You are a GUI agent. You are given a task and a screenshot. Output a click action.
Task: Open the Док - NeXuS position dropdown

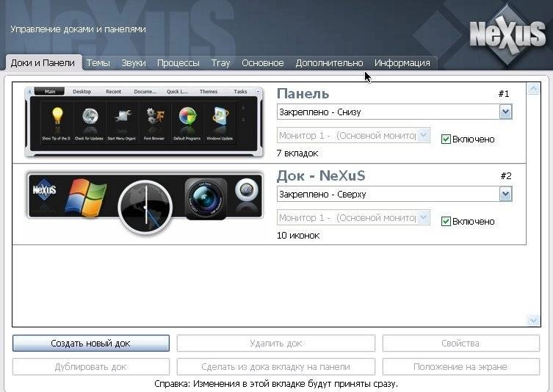point(394,195)
